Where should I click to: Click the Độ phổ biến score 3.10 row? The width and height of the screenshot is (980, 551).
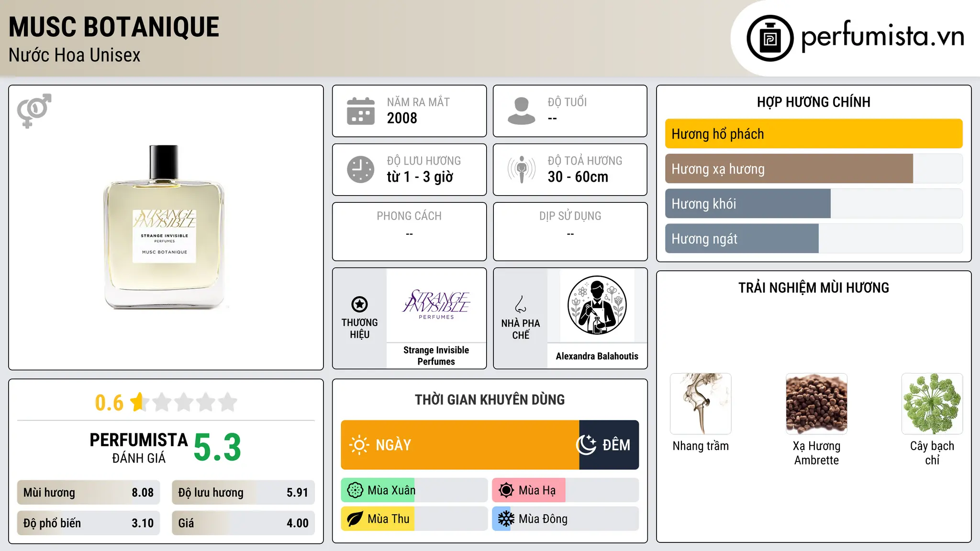(x=89, y=523)
